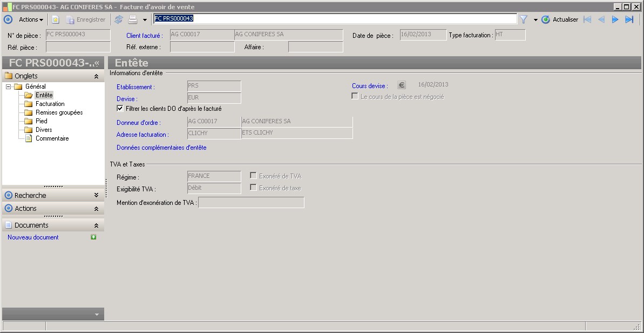Click the Enregistrer save button
The image size is (644, 333).
[x=86, y=19]
